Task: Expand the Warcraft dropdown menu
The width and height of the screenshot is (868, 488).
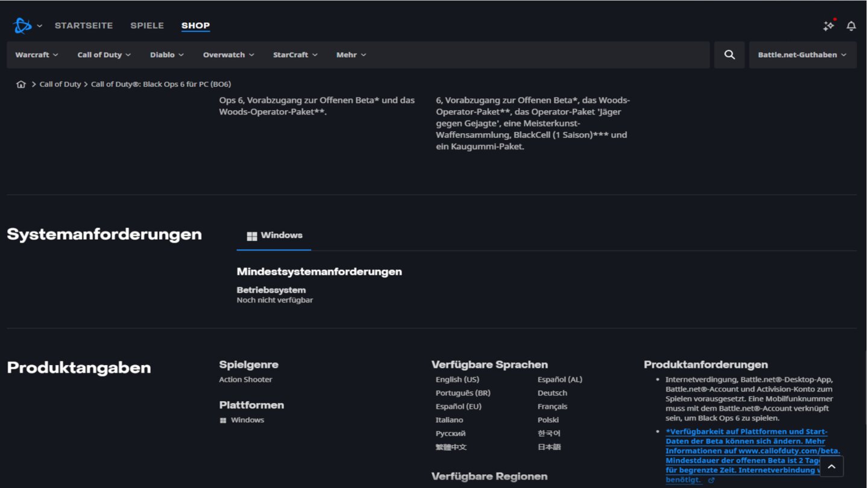Action: 37,55
